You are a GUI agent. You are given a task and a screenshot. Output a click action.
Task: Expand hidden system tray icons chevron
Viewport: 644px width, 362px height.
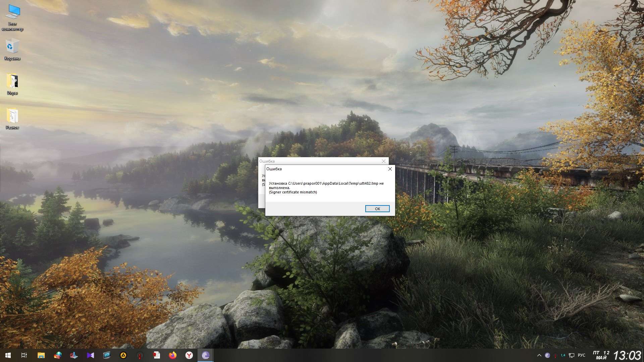[x=539, y=355]
